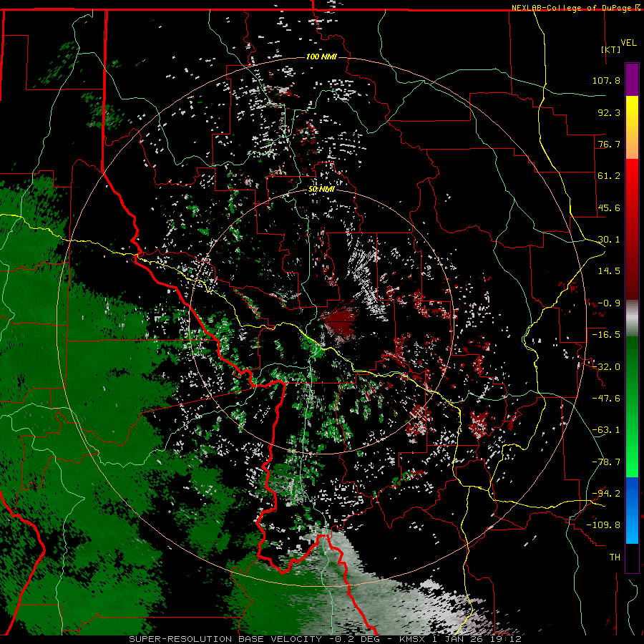Click the VEL legend label
Image resolution: width=644 pixels, height=644 pixels.
tap(628, 43)
